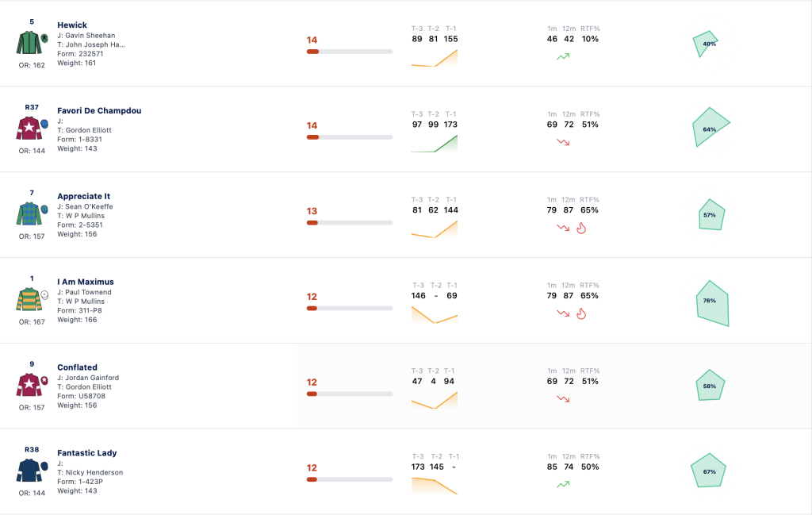Click Fantastic Lady's green upward trend arrow
This screenshot has height=515, width=812.
tap(563, 484)
